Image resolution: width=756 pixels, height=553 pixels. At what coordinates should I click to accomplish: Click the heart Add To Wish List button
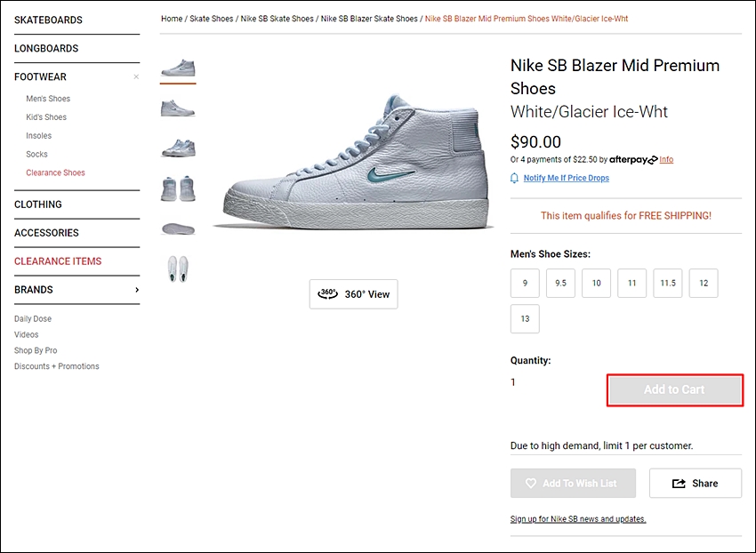573,483
